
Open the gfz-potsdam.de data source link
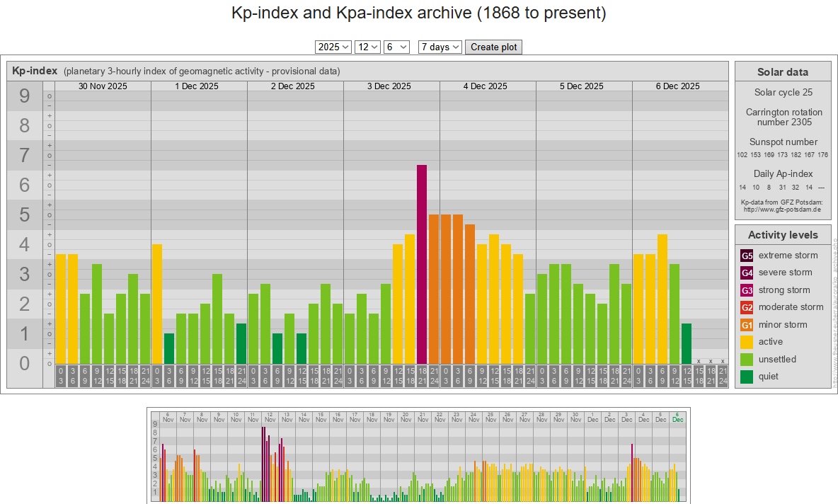click(x=782, y=210)
